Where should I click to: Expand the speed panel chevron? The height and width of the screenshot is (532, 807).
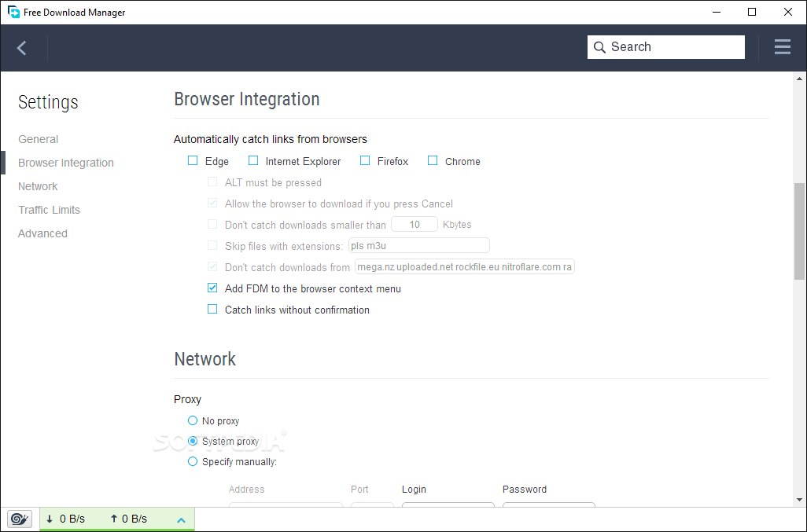point(181,520)
